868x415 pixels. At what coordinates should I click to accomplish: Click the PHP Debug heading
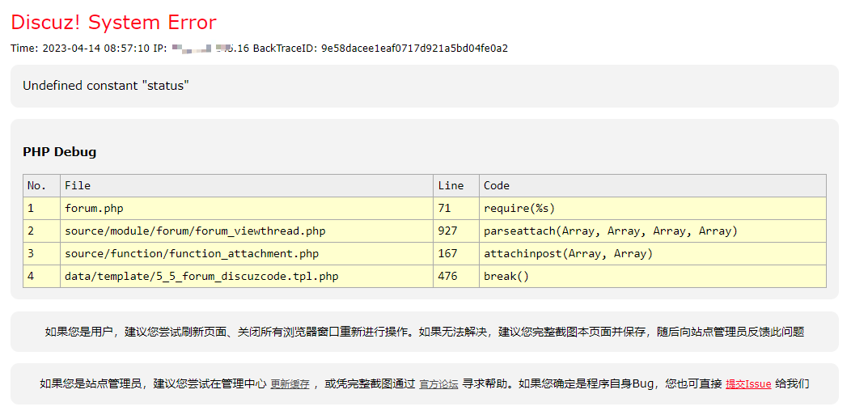59,152
